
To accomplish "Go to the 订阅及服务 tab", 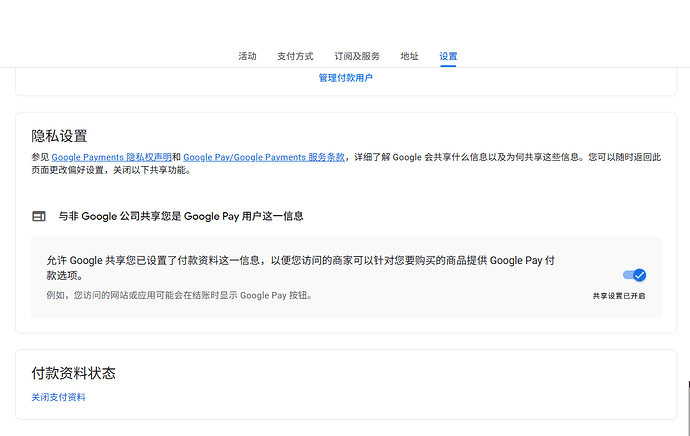I will coord(357,56).
